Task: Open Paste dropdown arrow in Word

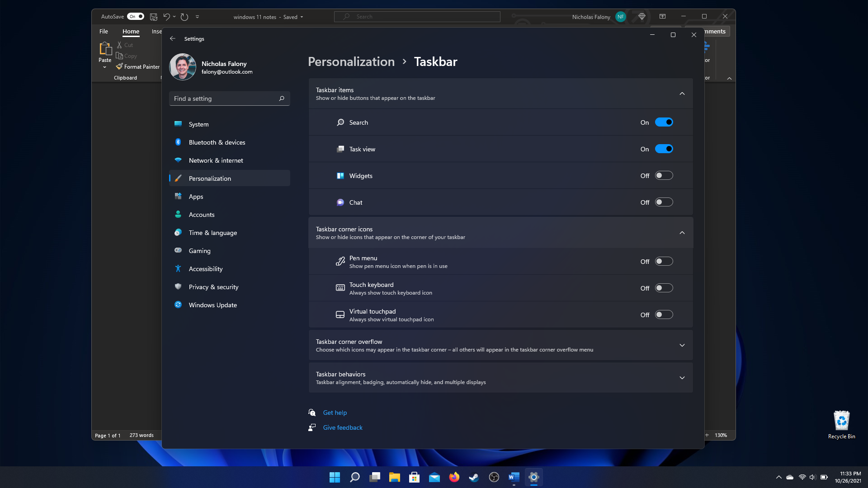Action: [x=105, y=67]
